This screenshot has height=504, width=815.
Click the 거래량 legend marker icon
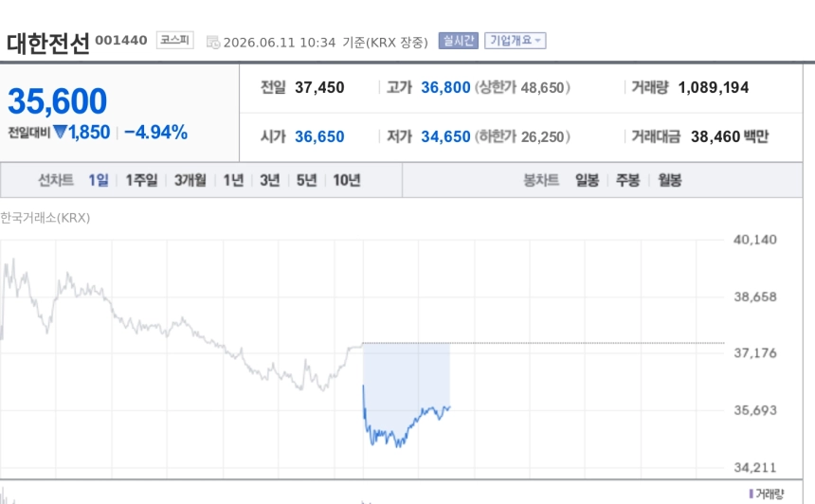tap(752, 494)
